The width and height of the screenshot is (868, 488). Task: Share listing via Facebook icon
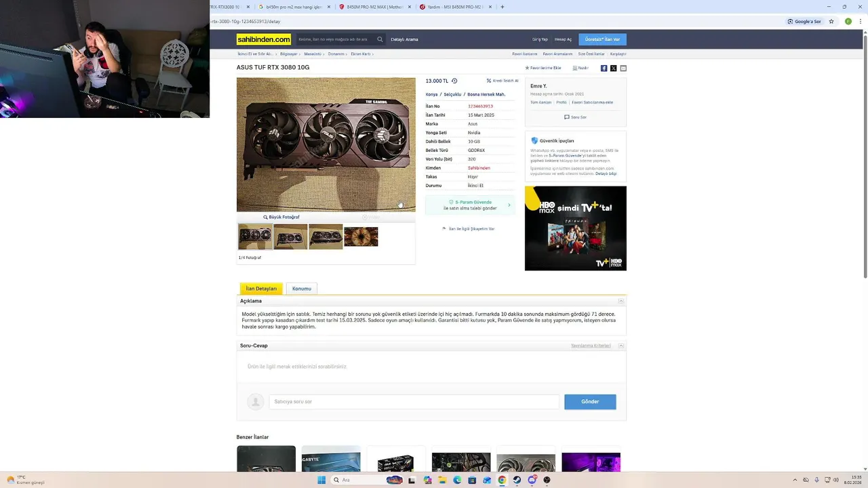click(604, 68)
